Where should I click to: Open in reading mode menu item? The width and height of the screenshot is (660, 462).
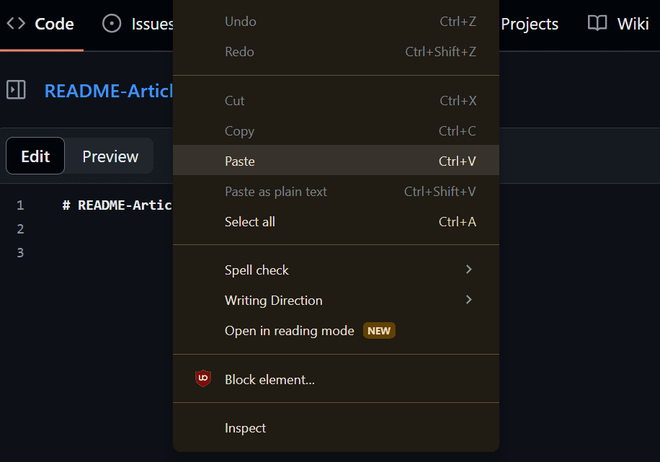(x=290, y=331)
